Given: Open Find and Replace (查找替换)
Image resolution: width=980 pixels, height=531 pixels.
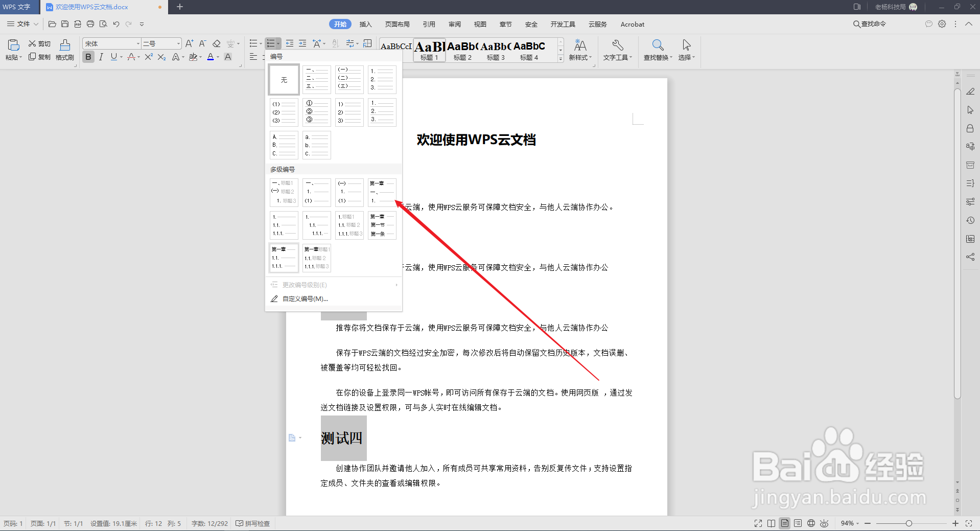Looking at the screenshot, I should [658, 50].
